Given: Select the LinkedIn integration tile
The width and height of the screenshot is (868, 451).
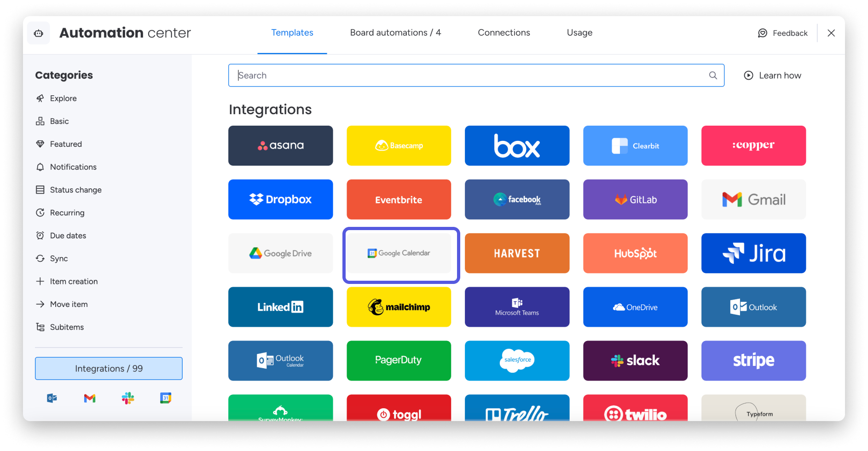Looking at the screenshot, I should pos(280,307).
